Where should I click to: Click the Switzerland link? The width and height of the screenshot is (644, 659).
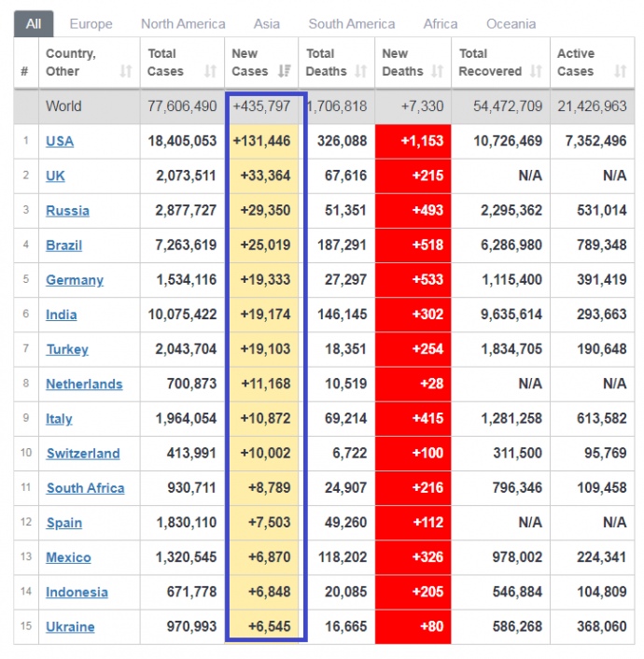83,454
